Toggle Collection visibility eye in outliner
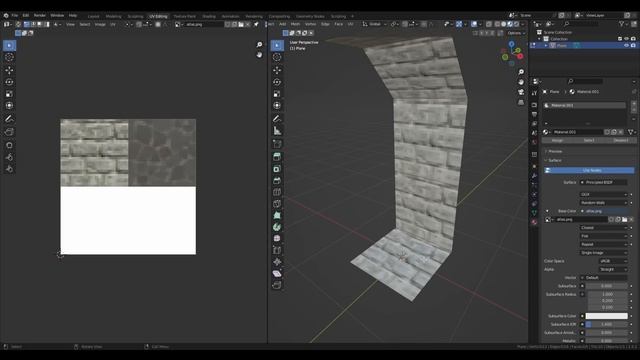This screenshot has height=360, width=640. 626,39
